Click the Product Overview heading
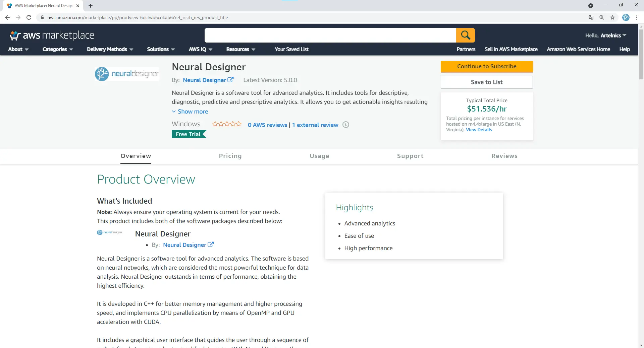 (146, 179)
